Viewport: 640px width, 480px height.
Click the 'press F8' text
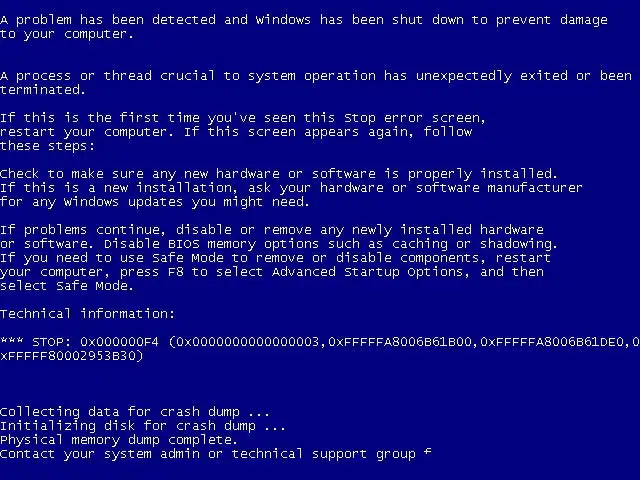pyautogui.click(x=152, y=272)
